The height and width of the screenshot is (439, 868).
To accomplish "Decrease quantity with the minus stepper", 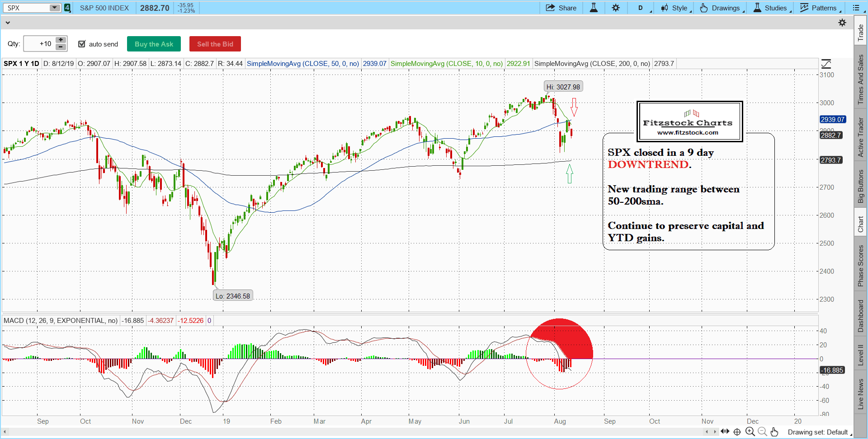I will pyautogui.click(x=61, y=47).
